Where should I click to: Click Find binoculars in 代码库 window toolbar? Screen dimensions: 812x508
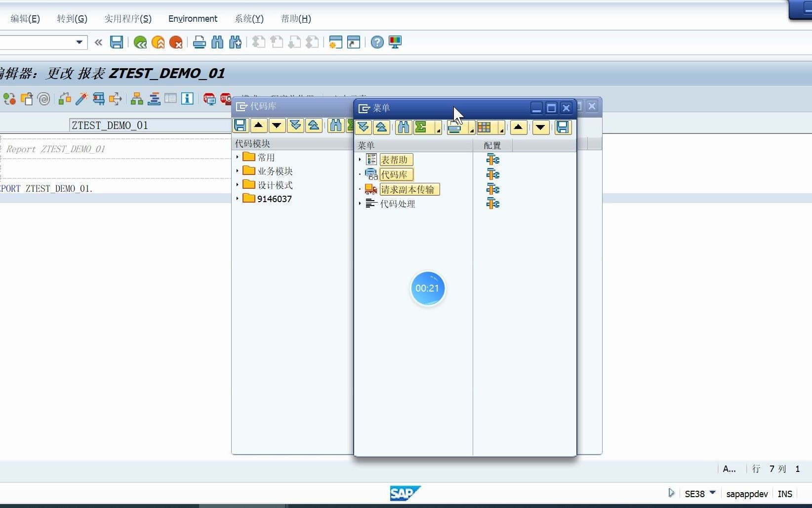point(336,126)
